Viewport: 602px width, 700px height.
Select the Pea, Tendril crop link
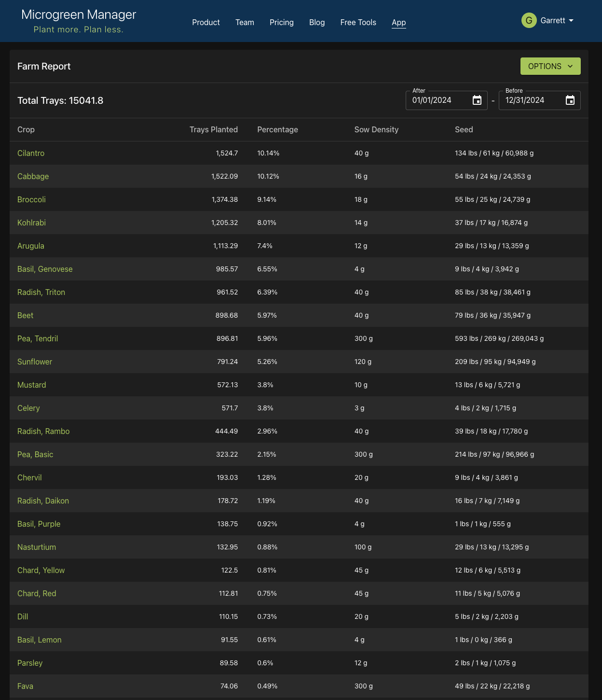(x=38, y=338)
